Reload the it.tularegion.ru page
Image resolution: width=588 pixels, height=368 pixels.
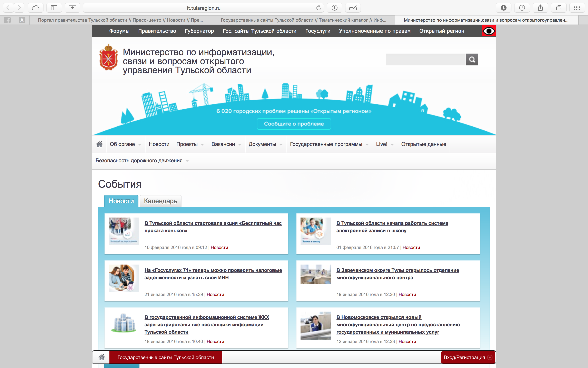318,8
